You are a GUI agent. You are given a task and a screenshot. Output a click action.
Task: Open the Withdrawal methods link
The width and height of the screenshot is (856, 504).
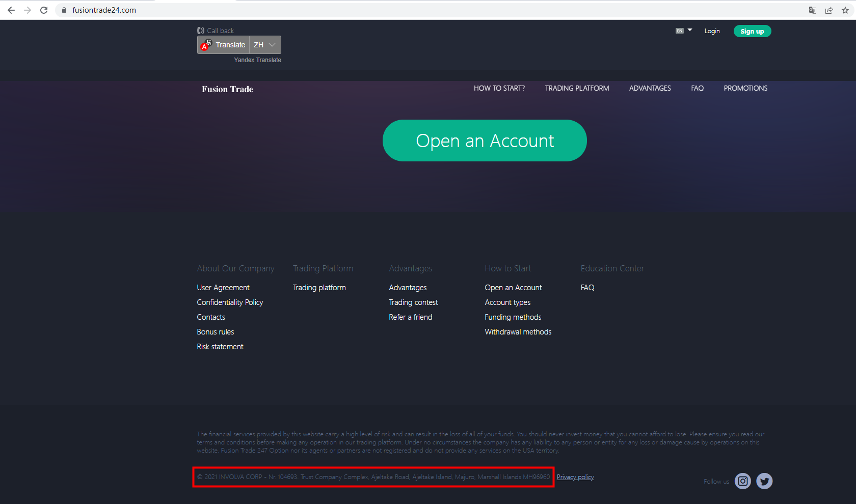click(x=518, y=332)
